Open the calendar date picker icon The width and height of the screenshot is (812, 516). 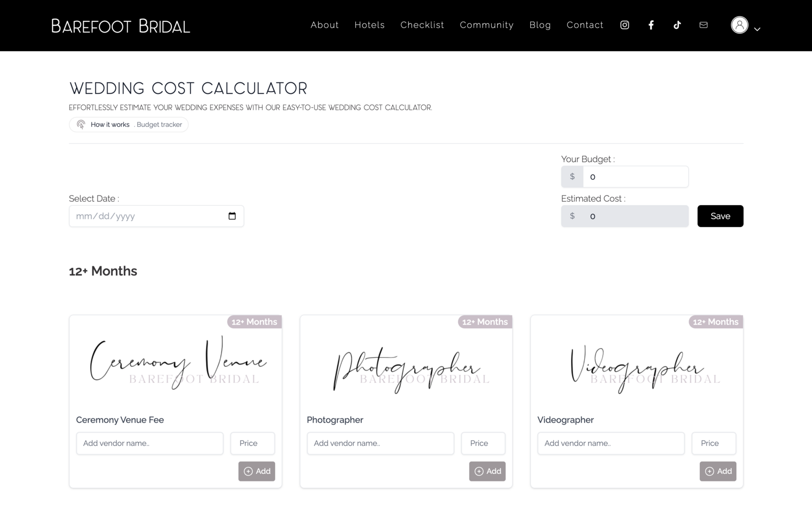(232, 216)
